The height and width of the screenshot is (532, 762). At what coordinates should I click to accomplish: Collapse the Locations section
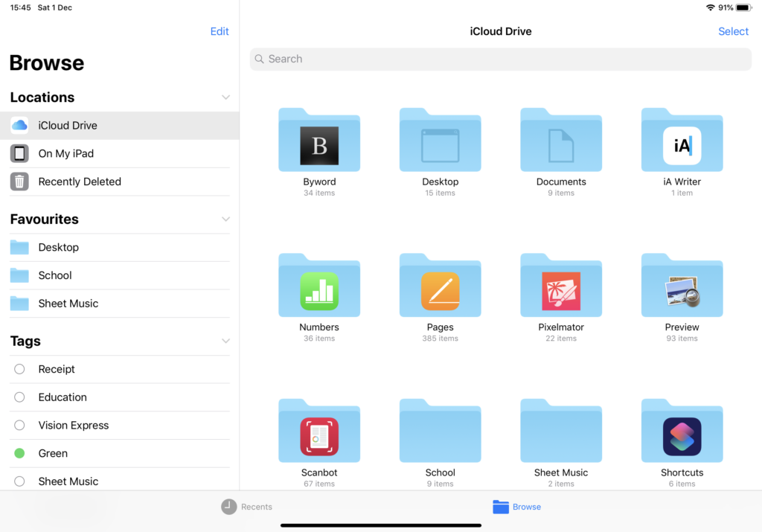227,97
